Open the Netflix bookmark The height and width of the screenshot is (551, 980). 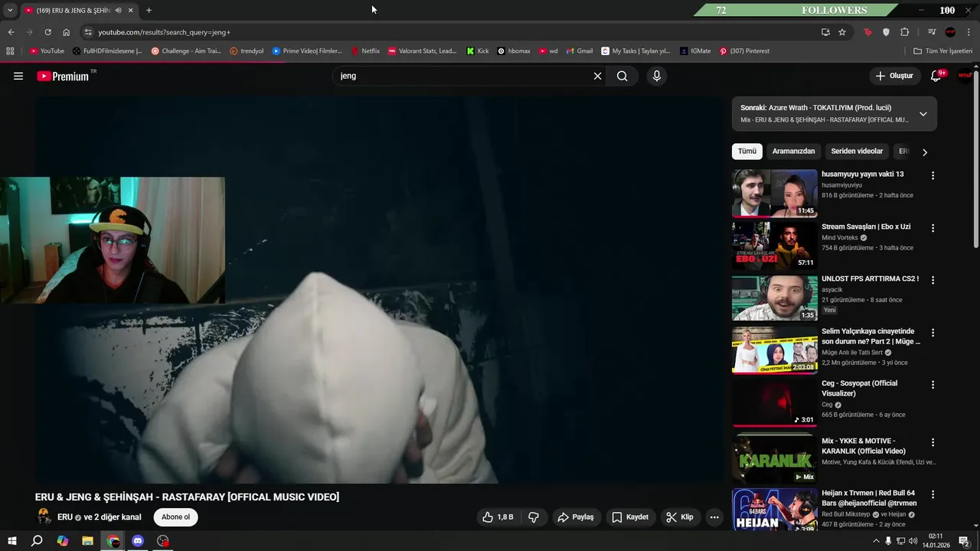365,51
